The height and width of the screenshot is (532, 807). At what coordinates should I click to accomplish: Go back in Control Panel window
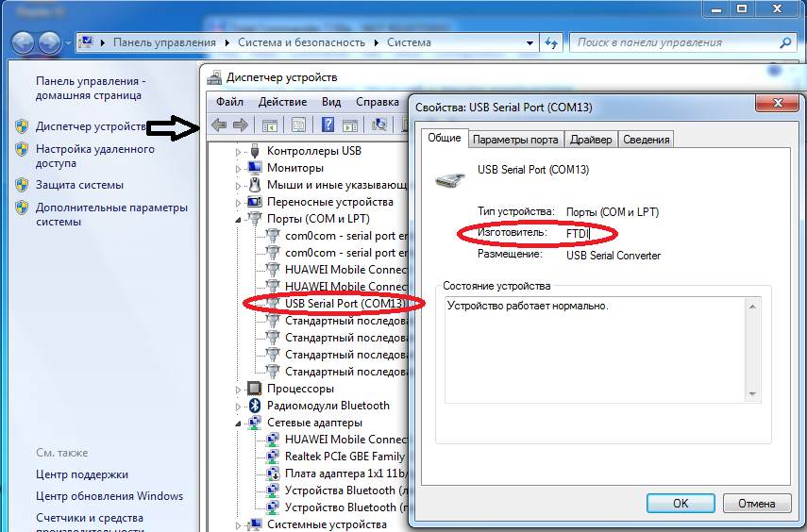[x=24, y=42]
